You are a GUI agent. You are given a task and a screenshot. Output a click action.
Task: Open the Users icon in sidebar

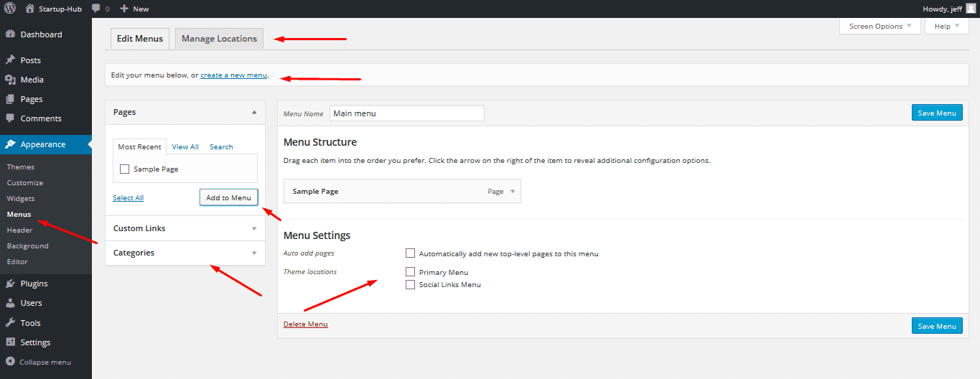[10, 303]
